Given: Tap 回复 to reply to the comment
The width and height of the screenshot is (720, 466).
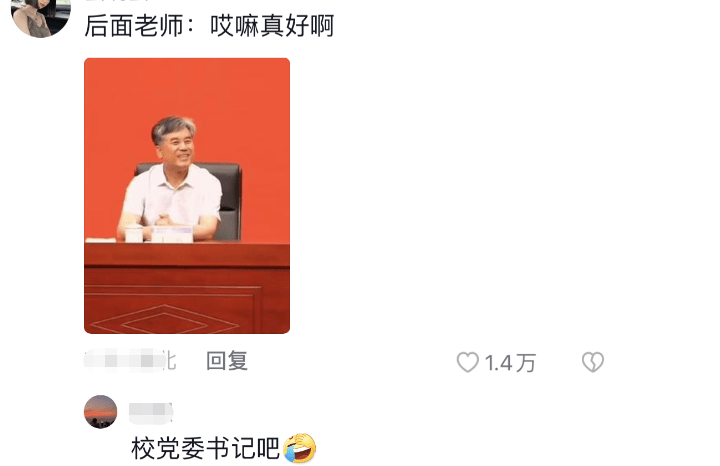Looking at the screenshot, I should click(x=227, y=361).
